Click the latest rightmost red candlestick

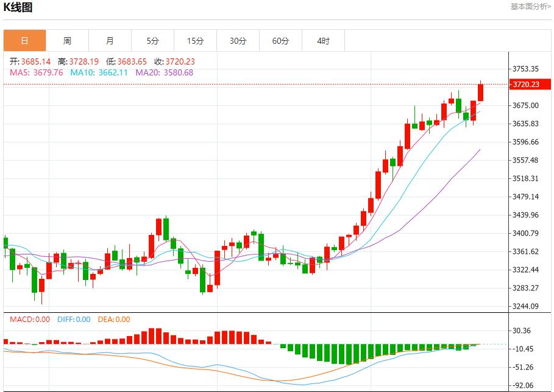[480, 93]
